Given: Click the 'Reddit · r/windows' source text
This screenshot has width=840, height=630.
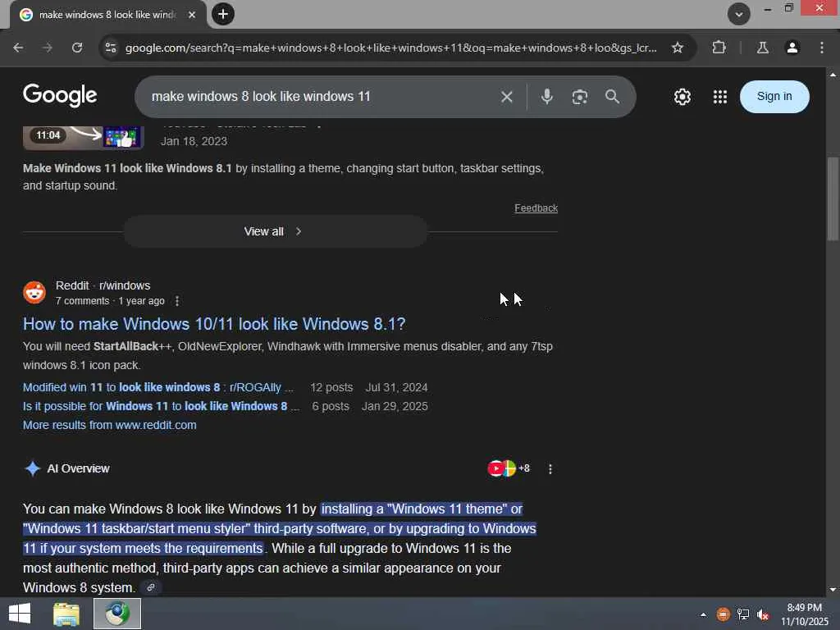Looking at the screenshot, I should pyautogui.click(x=103, y=285).
